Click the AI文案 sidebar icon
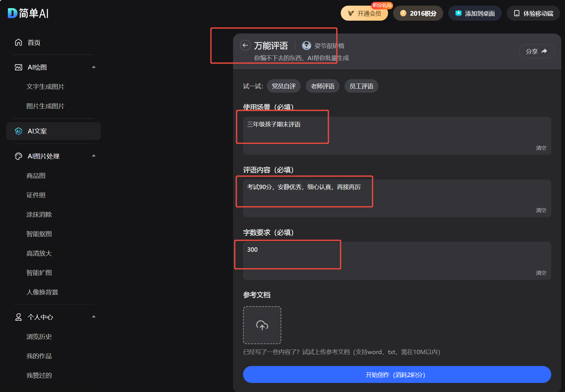The height and width of the screenshot is (392, 565). [18, 131]
